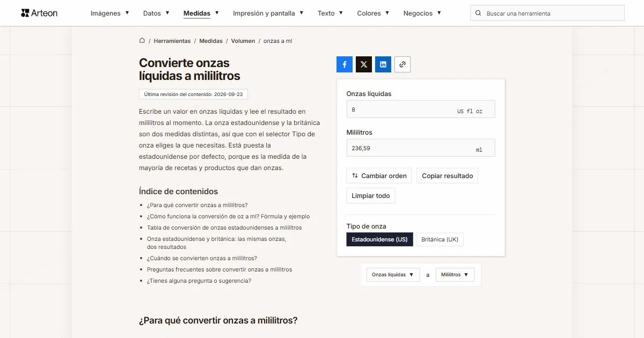Click the Última revisión del contenido date
644x338 pixels.
pyautogui.click(x=193, y=94)
